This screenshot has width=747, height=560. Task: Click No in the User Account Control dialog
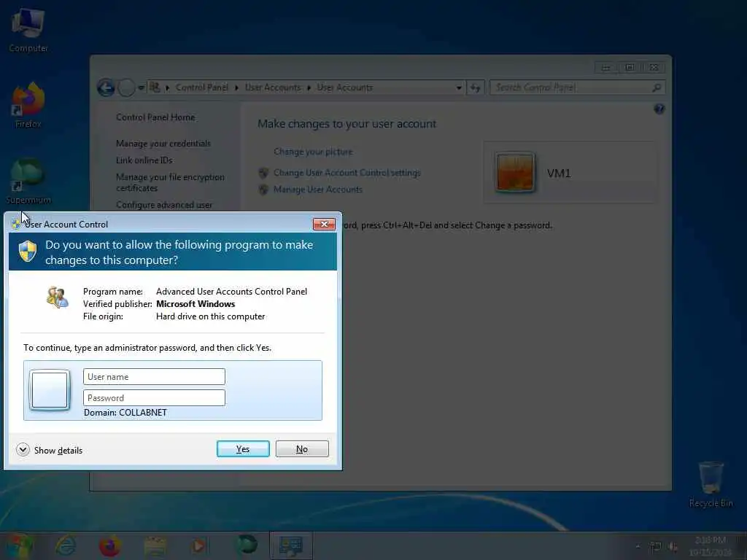coord(302,449)
